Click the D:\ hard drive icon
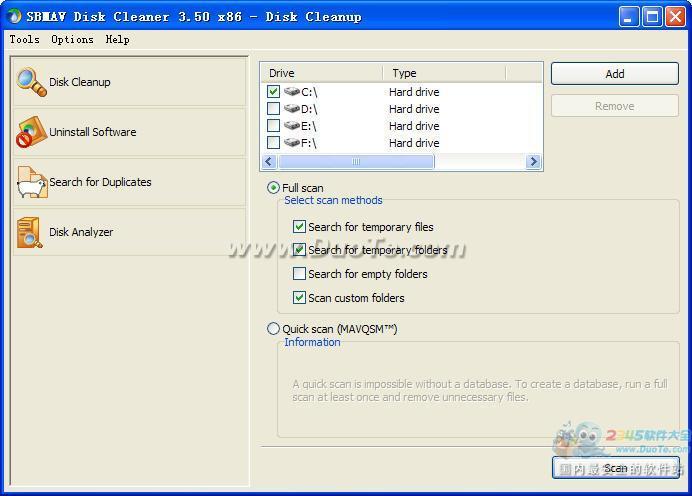Image resolution: width=692 pixels, height=496 pixels. [x=292, y=108]
